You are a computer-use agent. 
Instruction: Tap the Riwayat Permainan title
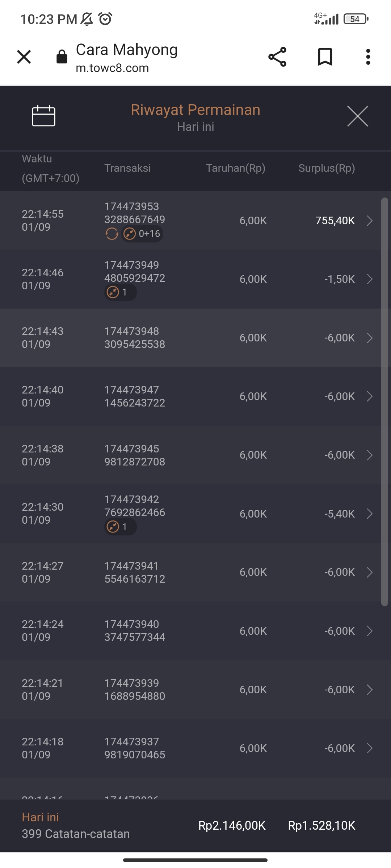point(195,110)
